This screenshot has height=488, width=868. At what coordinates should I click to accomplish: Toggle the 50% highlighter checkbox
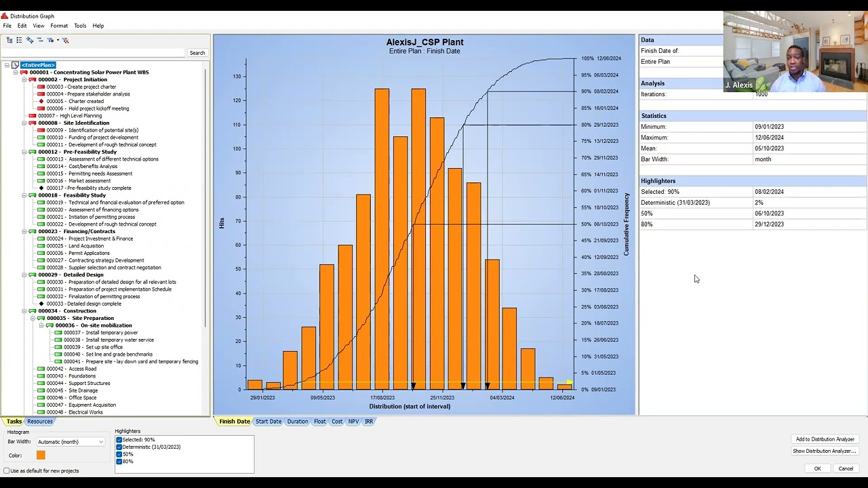pos(119,454)
